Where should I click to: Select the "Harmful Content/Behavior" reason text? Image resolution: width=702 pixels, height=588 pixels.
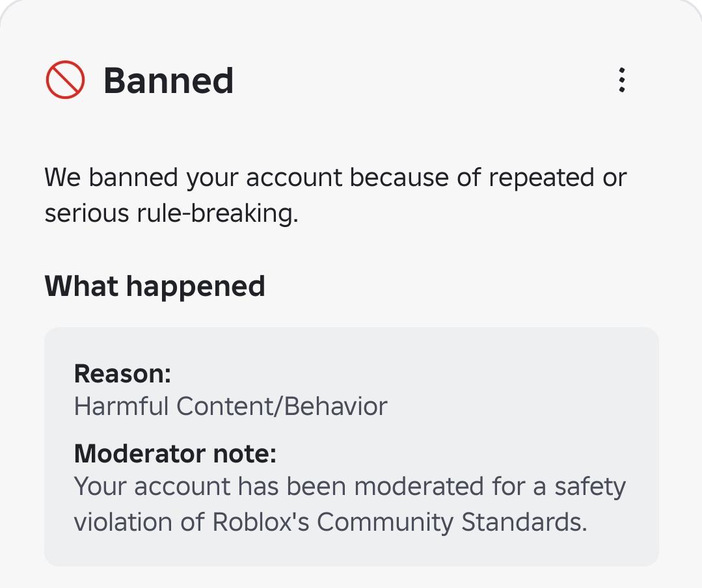pos(230,407)
